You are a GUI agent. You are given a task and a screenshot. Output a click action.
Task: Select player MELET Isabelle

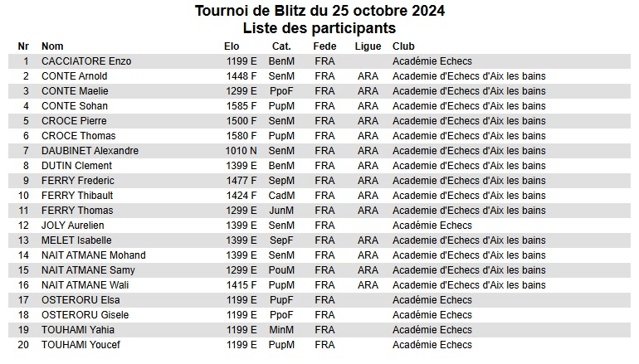[x=76, y=240]
